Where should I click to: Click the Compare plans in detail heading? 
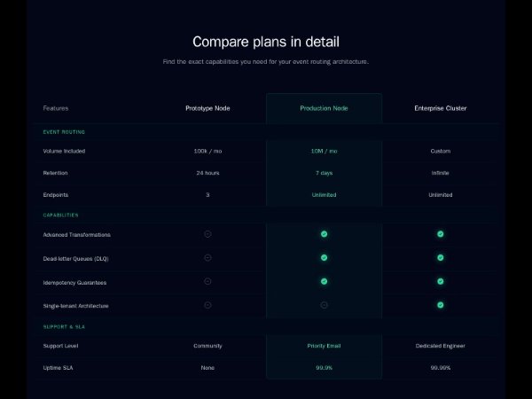point(266,42)
